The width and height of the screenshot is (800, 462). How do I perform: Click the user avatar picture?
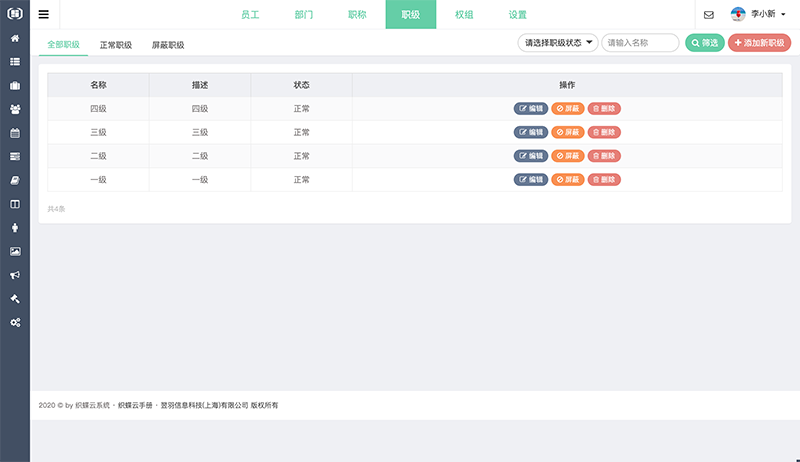(x=738, y=14)
